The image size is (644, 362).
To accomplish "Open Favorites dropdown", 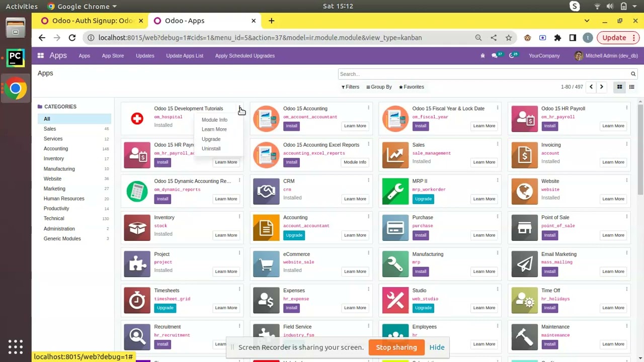I will point(412,87).
